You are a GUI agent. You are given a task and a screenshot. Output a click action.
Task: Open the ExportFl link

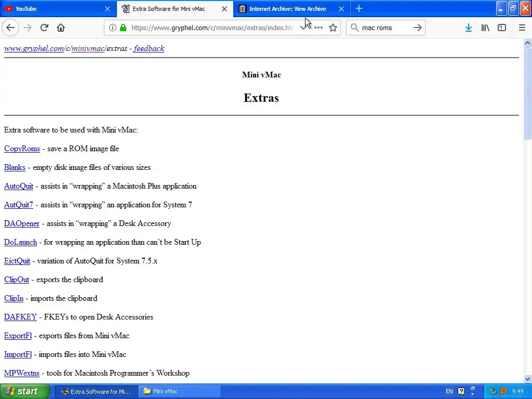tap(18, 335)
